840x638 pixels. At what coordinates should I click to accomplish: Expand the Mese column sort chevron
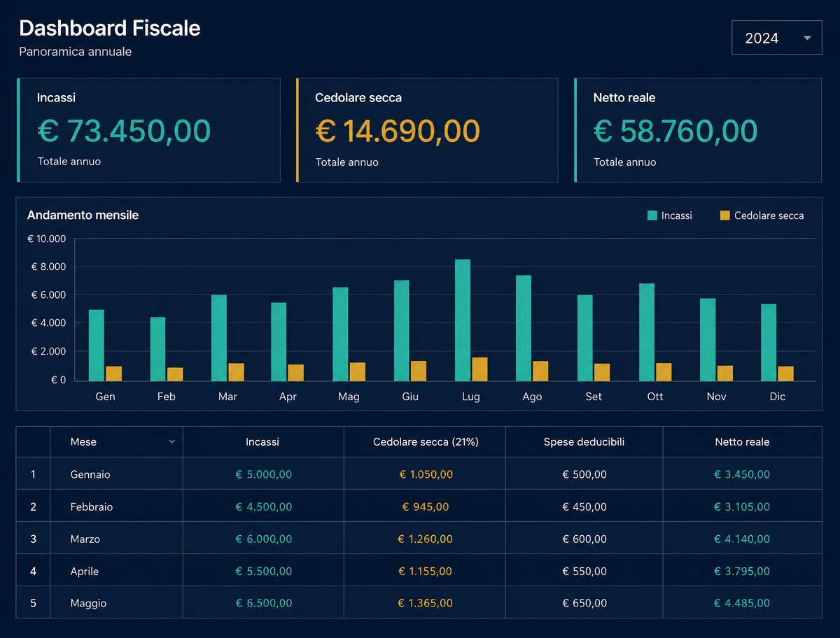coord(171,442)
